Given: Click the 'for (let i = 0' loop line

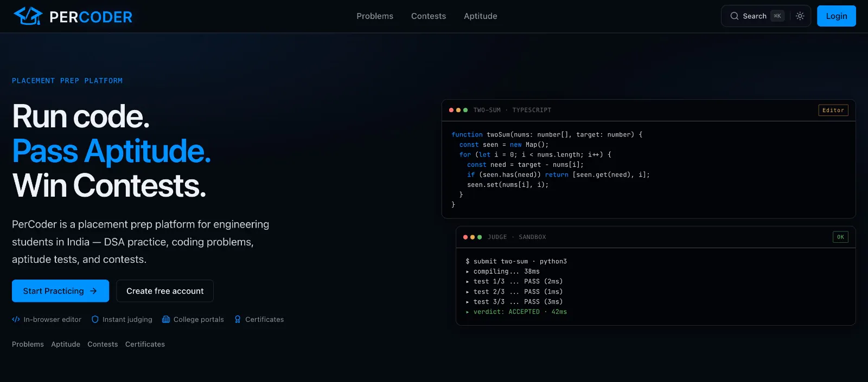Looking at the screenshot, I should pyautogui.click(x=535, y=154).
